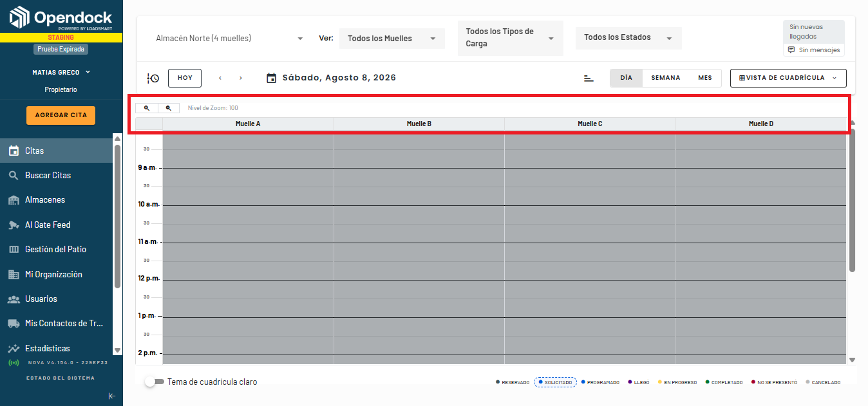
Task: Click the Muelle C column header
Action: 590,124
